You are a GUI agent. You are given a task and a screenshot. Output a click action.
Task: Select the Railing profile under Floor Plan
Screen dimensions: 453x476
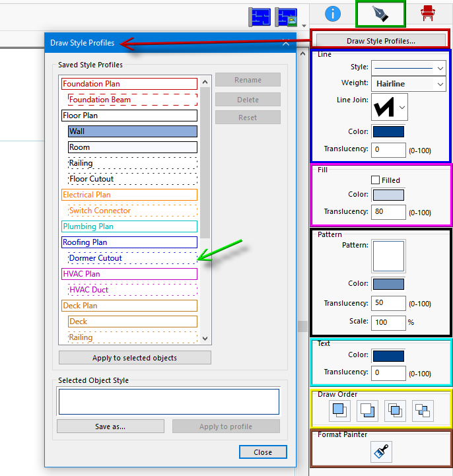[x=133, y=163]
